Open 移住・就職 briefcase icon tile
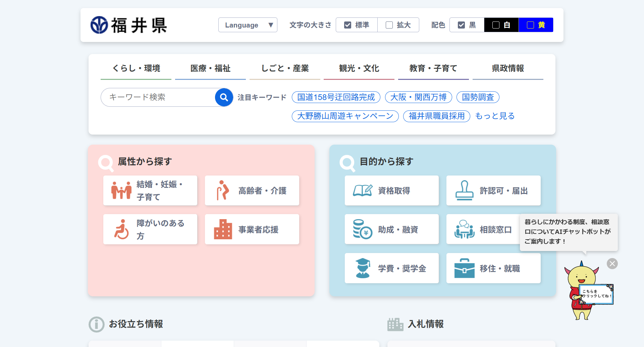The image size is (644, 347). point(493,268)
